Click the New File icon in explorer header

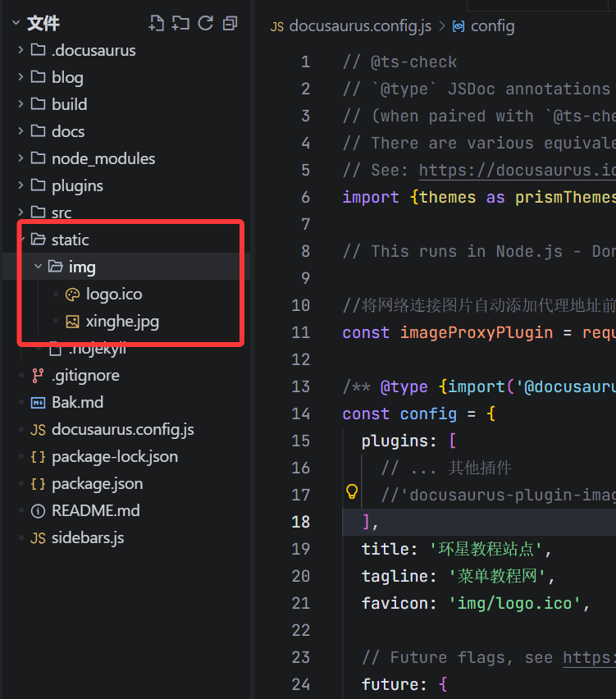[156, 23]
